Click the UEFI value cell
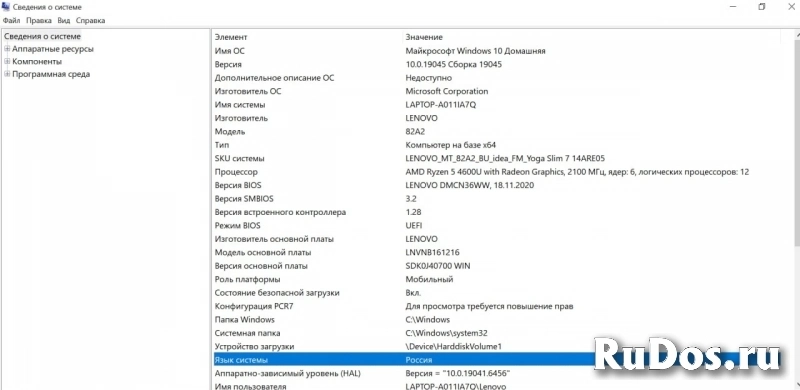The image size is (800, 390). [x=414, y=226]
